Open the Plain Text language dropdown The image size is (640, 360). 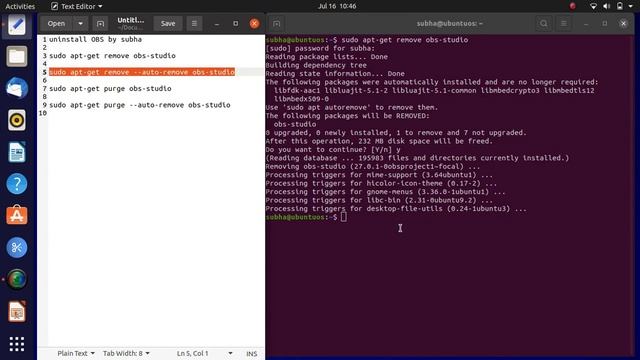click(76, 353)
